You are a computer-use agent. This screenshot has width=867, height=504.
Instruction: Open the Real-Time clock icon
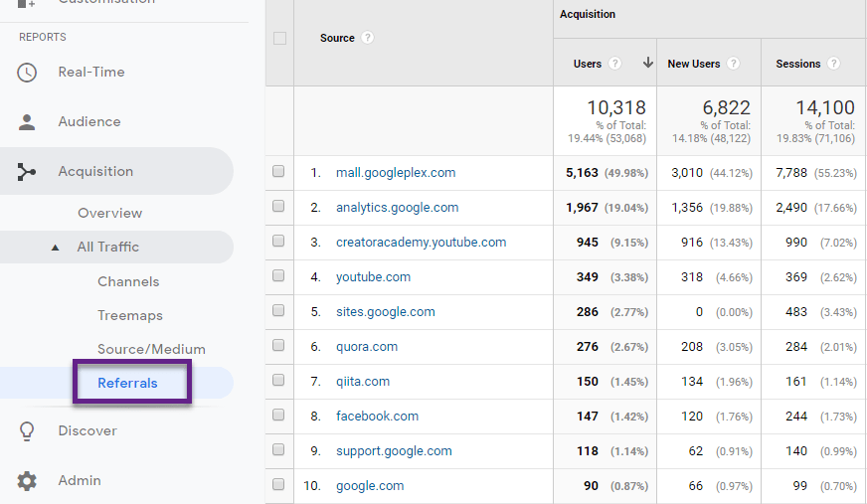coord(27,73)
